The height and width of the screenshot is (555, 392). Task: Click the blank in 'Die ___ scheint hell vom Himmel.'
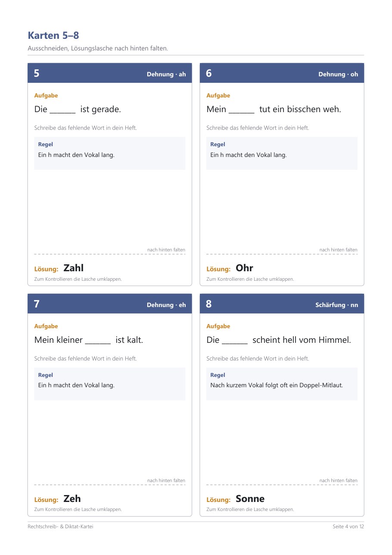click(x=235, y=341)
